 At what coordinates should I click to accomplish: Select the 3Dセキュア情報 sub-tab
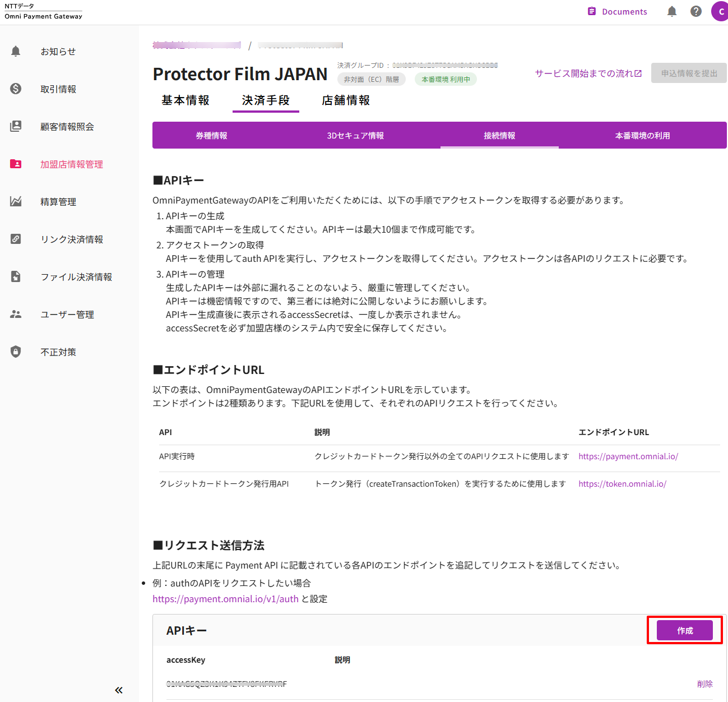[355, 136]
